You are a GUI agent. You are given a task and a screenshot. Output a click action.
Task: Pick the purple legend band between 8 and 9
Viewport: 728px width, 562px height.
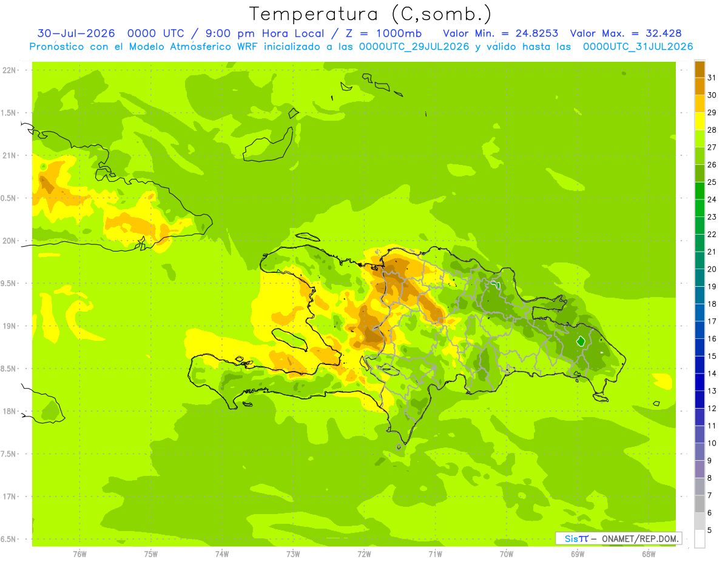pos(699,469)
